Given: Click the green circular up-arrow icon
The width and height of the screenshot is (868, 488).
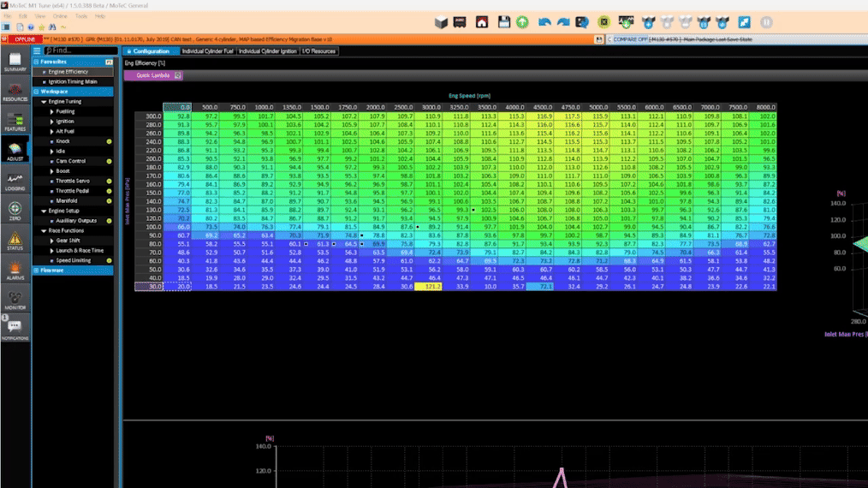Looking at the screenshot, I should tap(522, 22).
